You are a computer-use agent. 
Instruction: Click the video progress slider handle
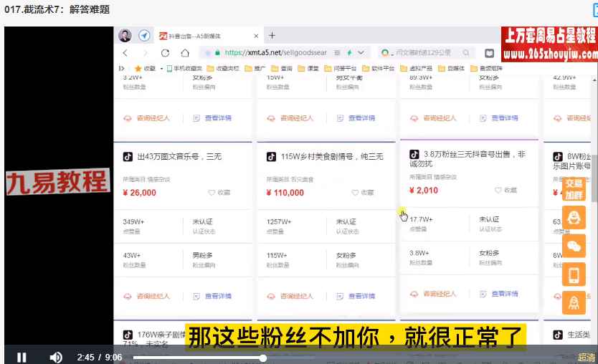point(262,358)
